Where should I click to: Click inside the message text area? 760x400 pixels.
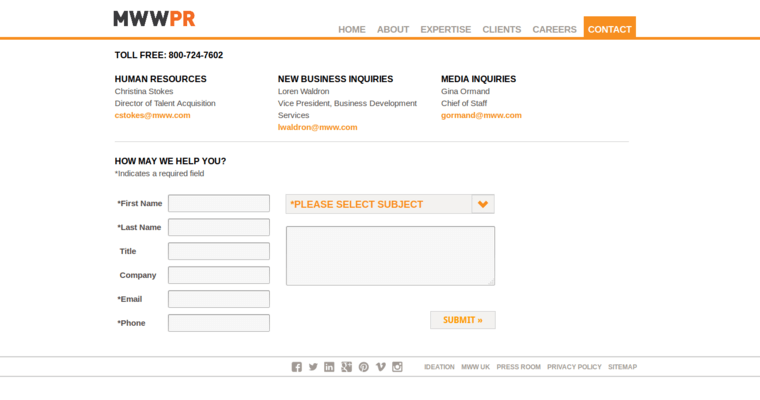tap(391, 256)
